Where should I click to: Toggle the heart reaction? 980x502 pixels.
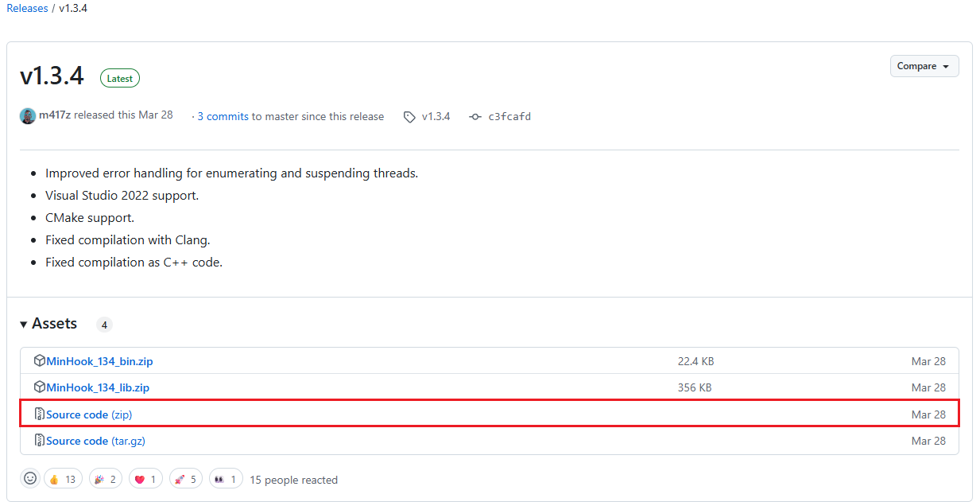coord(145,479)
